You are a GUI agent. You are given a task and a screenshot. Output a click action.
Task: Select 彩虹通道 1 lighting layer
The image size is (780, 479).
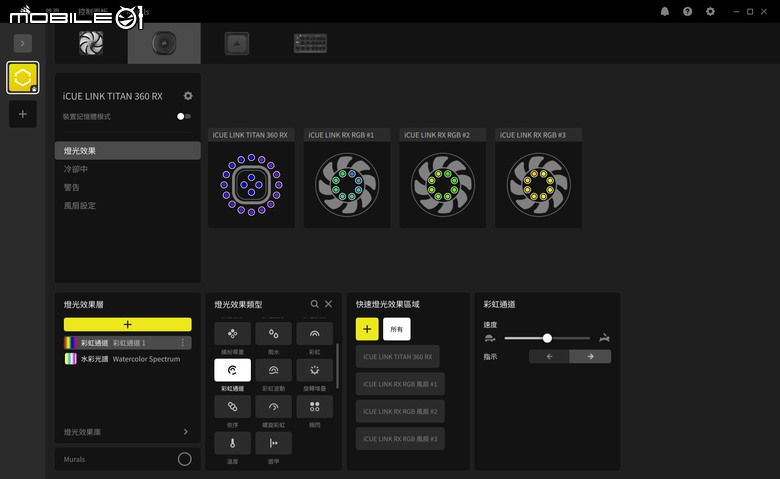point(127,343)
